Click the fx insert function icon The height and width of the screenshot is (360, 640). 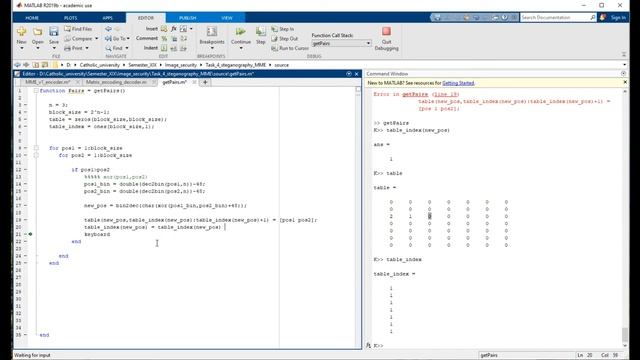pyautogui.click(x=174, y=29)
